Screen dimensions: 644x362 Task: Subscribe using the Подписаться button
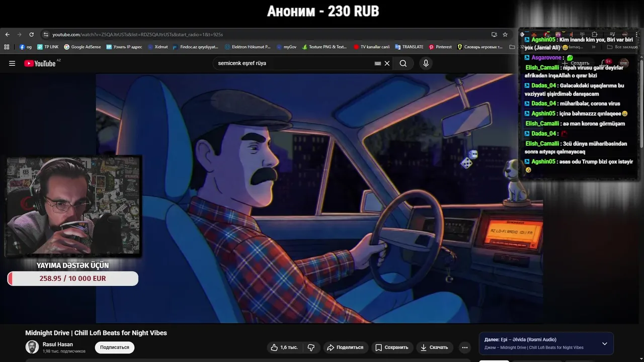(x=115, y=347)
